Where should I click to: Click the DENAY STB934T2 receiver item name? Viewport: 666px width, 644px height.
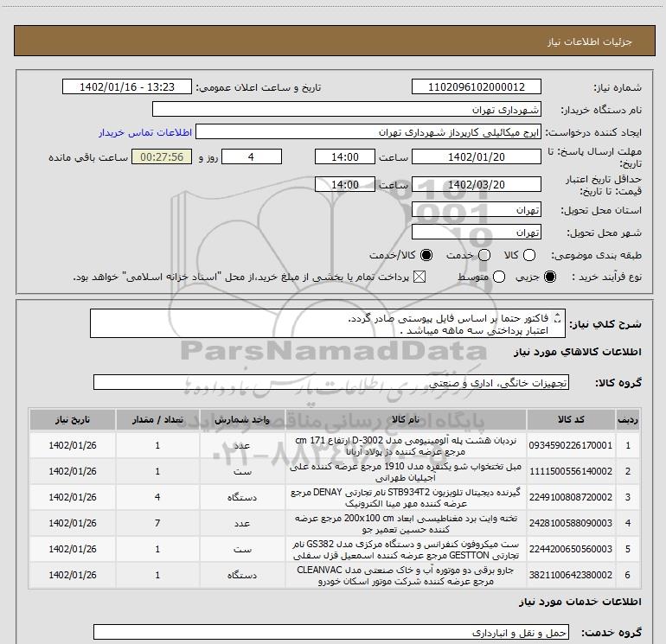pos(406,498)
